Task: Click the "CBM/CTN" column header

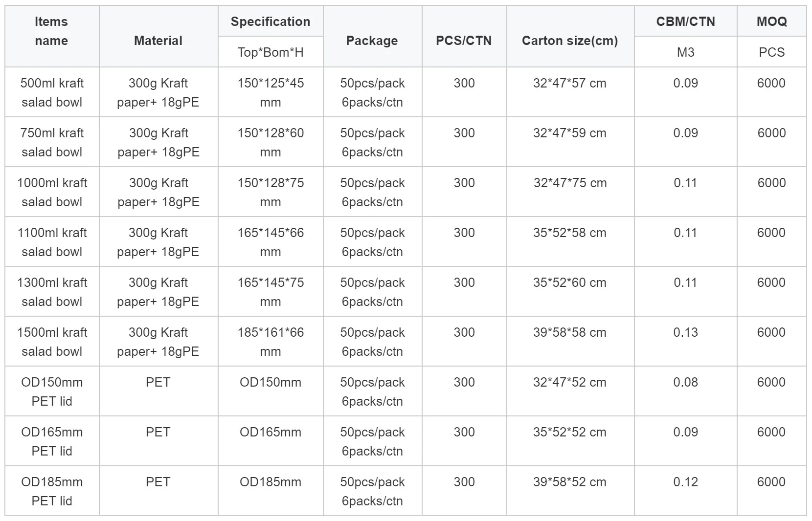Action: coord(685,22)
